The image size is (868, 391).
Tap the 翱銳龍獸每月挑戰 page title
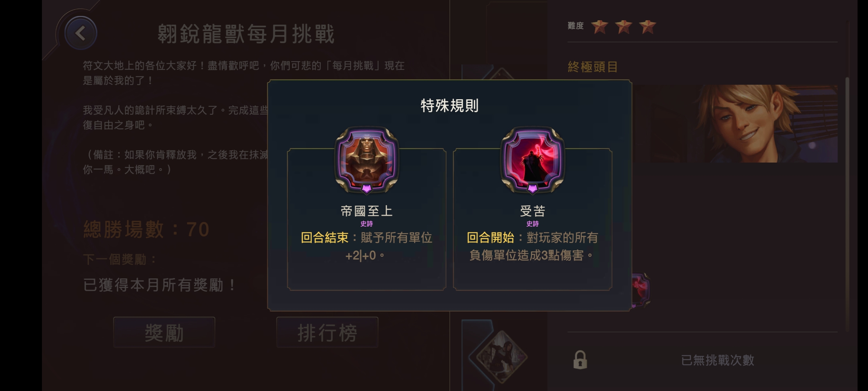[246, 34]
